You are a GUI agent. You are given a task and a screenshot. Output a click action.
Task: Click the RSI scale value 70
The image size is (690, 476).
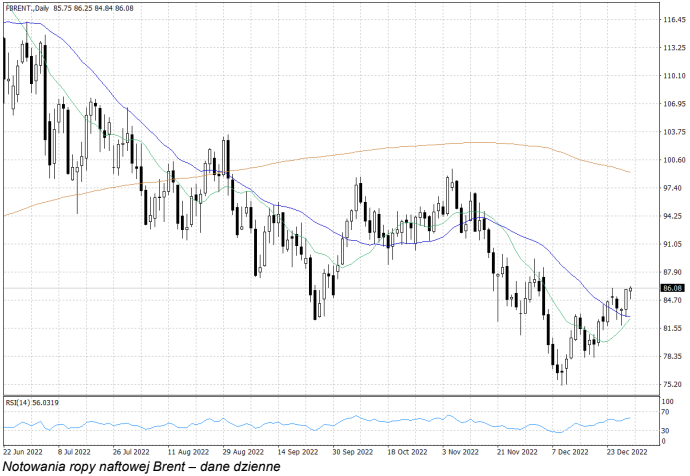(x=666, y=411)
